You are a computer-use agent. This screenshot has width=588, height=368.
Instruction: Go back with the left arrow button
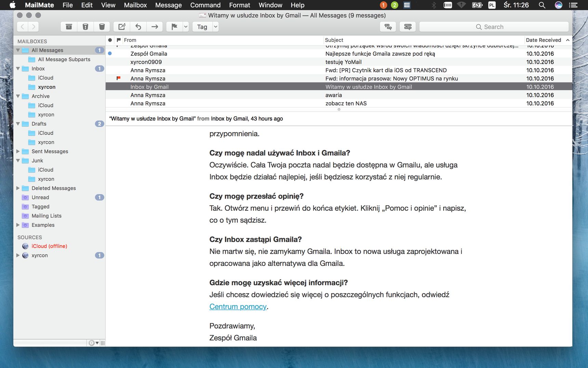coord(23,27)
